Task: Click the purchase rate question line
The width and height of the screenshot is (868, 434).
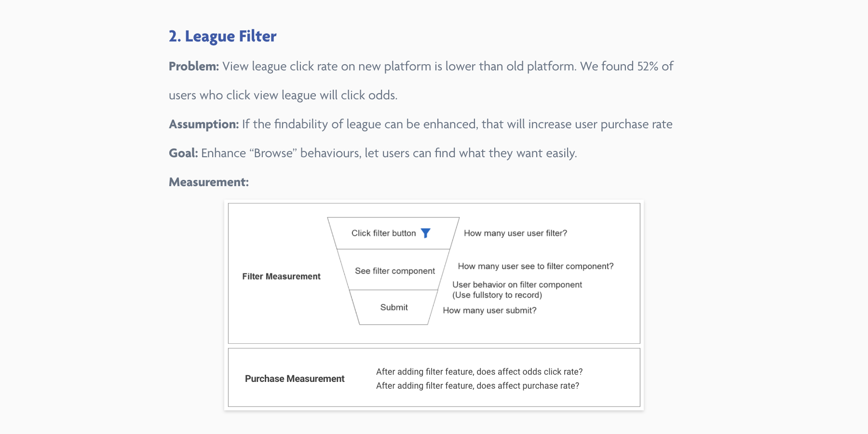Action: (477, 386)
